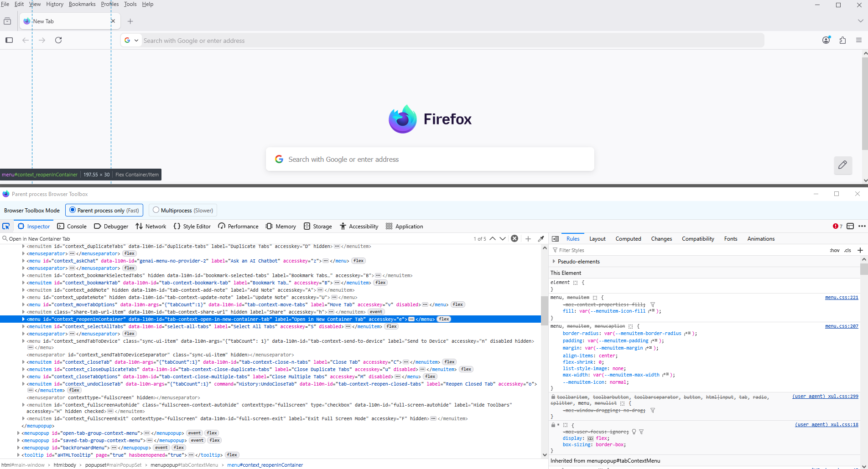Screen dimensions: 868x469
Task: Click the browser forward arrow
Action: (42, 40)
